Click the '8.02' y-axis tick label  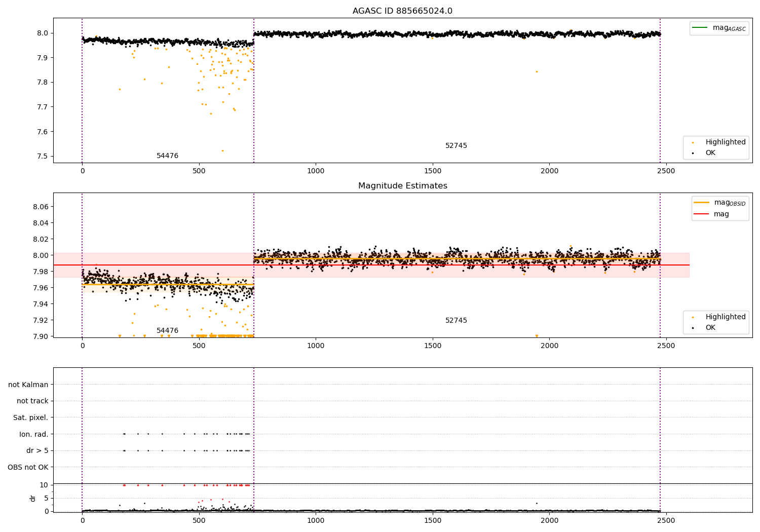40,239
